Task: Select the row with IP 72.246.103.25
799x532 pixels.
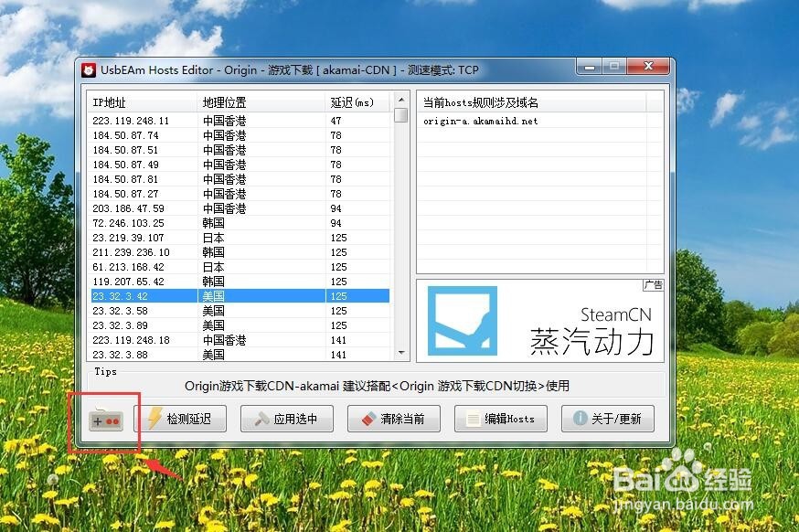Action: click(x=240, y=223)
